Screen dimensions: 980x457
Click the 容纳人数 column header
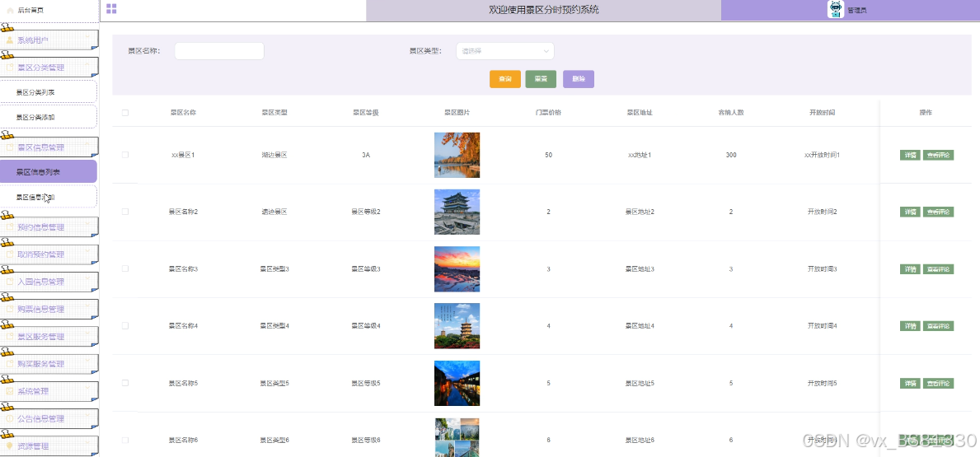click(730, 113)
